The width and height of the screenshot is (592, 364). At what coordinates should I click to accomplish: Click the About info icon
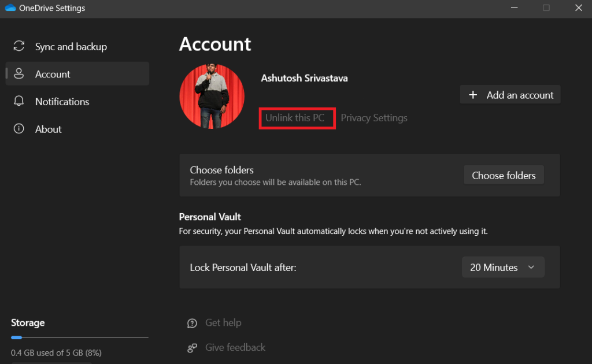click(x=19, y=129)
